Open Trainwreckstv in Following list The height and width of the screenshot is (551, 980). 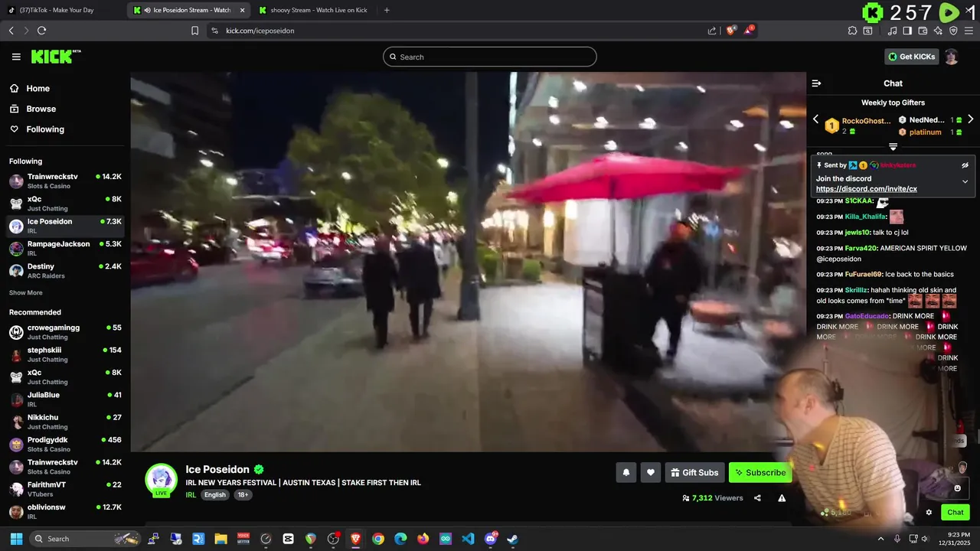coord(65,181)
